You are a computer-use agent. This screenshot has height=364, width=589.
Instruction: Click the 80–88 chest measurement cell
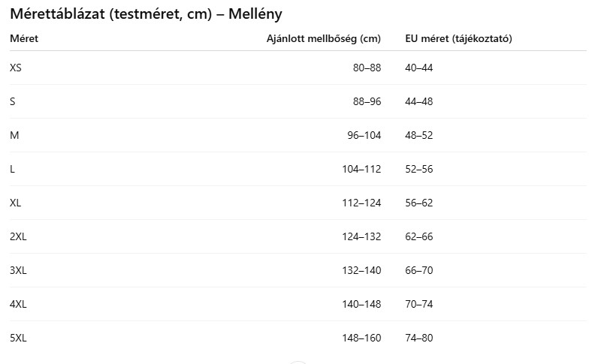[367, 68]
